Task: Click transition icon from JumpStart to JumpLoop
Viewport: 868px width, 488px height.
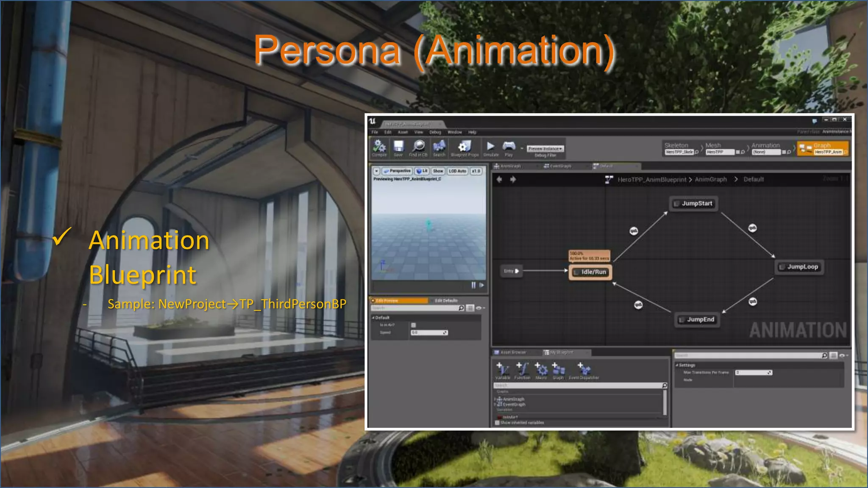Action: click(752, 228)
